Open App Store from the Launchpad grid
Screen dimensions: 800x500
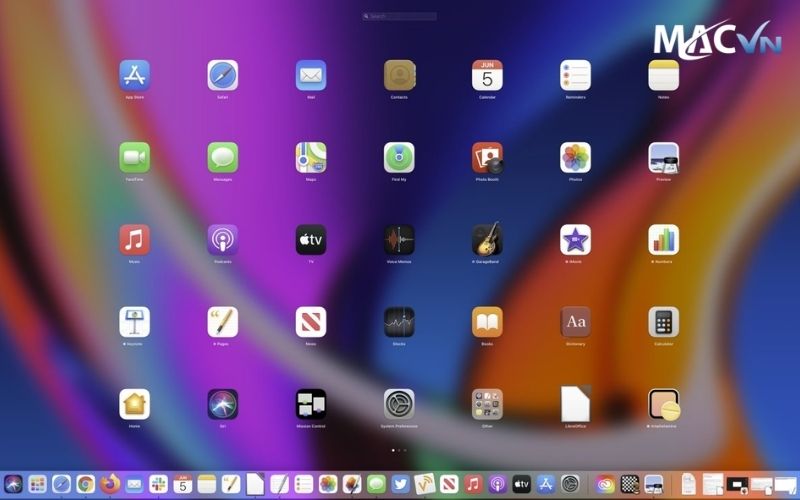click(x=135, y=76)
